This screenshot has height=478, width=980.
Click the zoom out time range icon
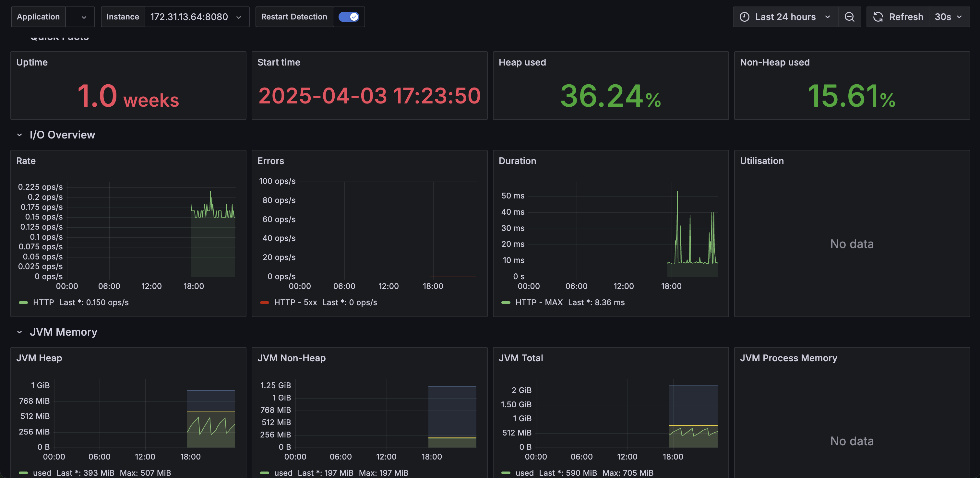pyautogui.click(x=849, y=17)
